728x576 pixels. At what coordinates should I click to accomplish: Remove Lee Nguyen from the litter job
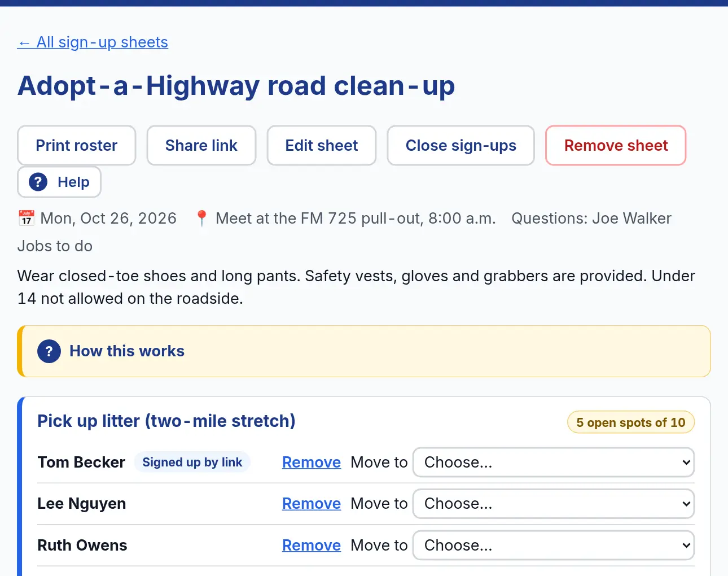[x=312, y=504]
